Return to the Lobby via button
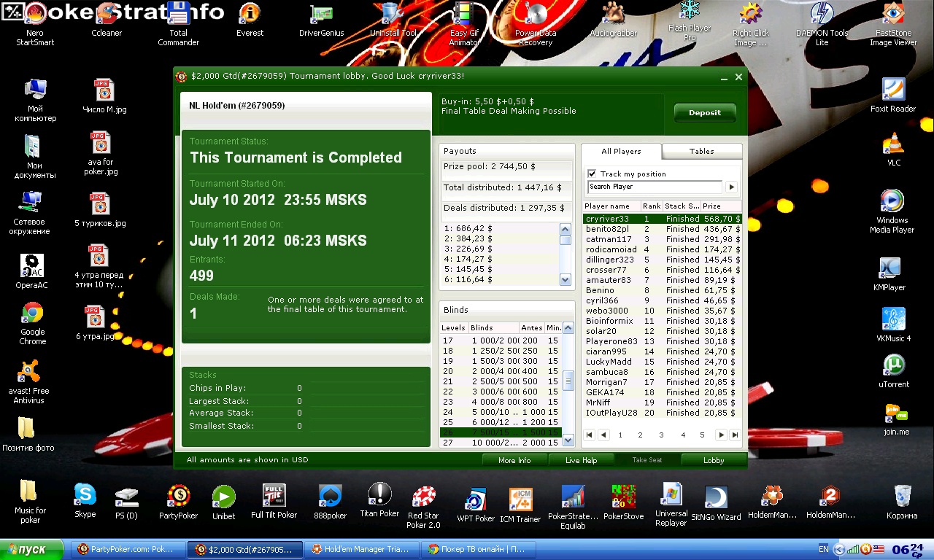Screen dimensions: 934x560 pyautogui.click(x=714, y=460)
